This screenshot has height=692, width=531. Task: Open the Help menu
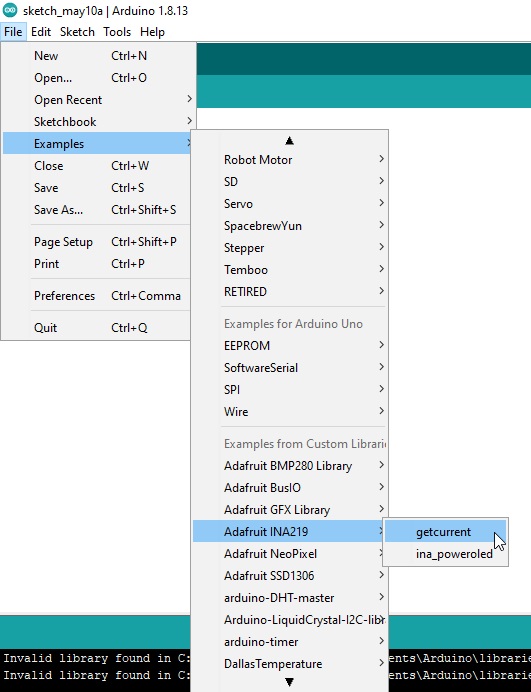point(152,32)
